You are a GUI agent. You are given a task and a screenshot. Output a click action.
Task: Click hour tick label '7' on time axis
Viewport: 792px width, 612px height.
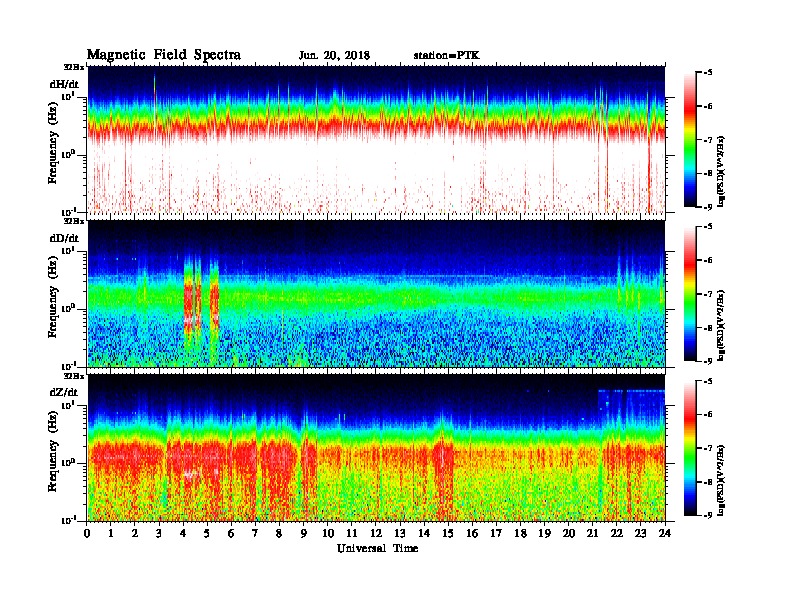coord(256,533)
